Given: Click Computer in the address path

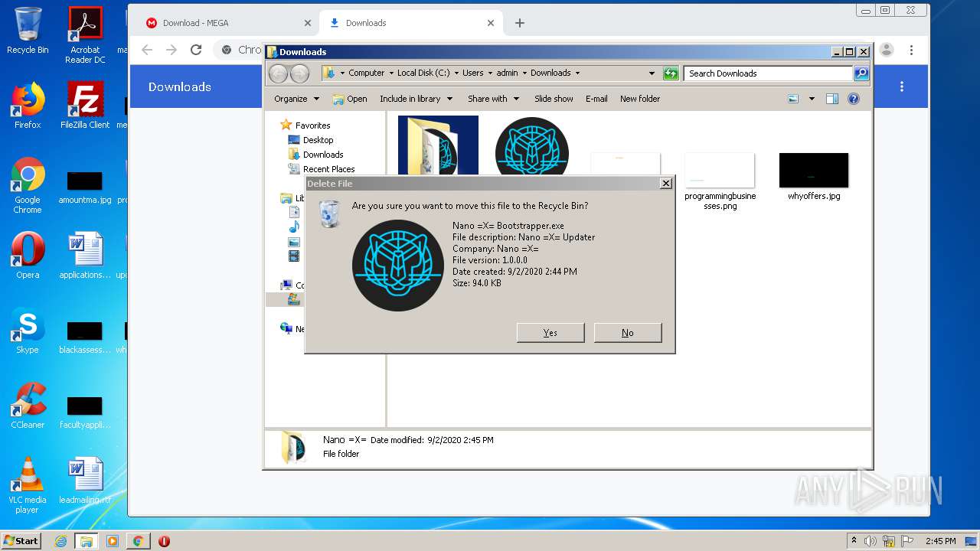Looking at the screenshot, I should click(366, 73).
